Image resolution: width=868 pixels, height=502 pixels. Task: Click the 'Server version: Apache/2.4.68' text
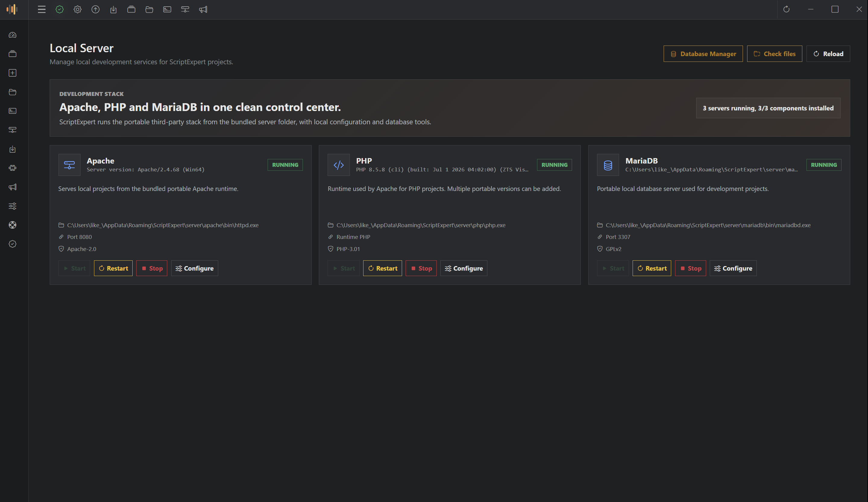(x=146, y=170)
